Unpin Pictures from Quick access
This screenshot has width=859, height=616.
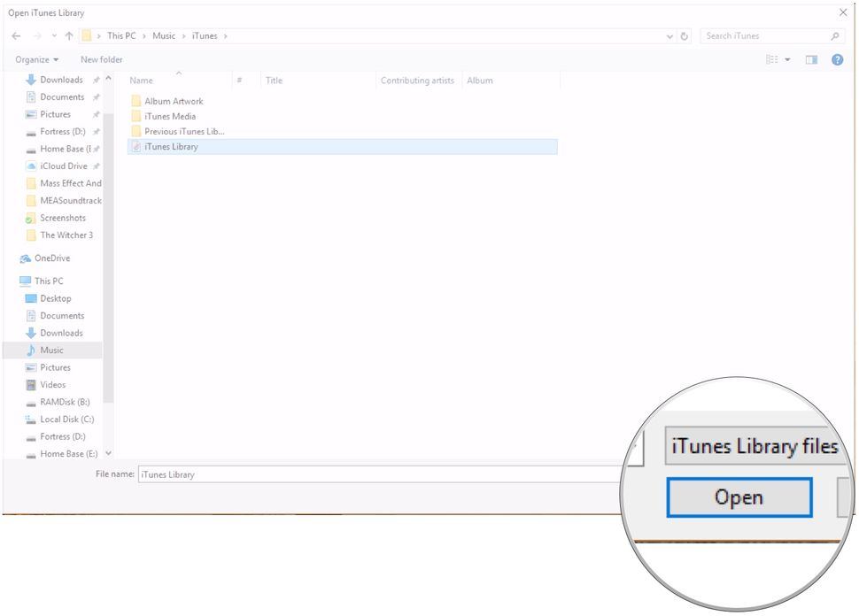(x=97, y=113)
